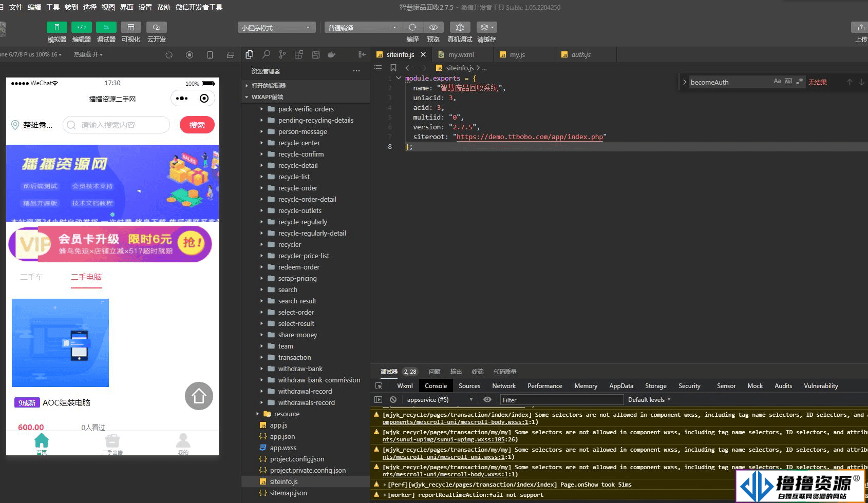The height and width of the screenshot is (503, 868).
Task: Click the outline list icon in editor
Action: pyautogui.click(x=379, y=68)
